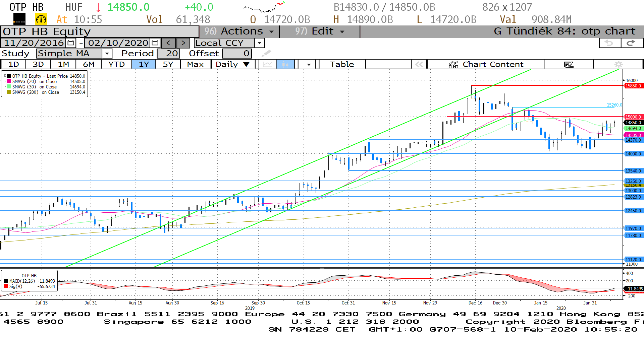644x348 pixels.
Task: Click the Offset value field
Action: pos(237,53)
